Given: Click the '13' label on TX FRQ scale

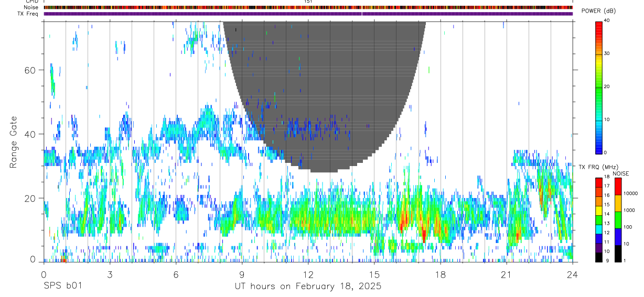Looking at the screenshot, I should click(x=607, y=224).
